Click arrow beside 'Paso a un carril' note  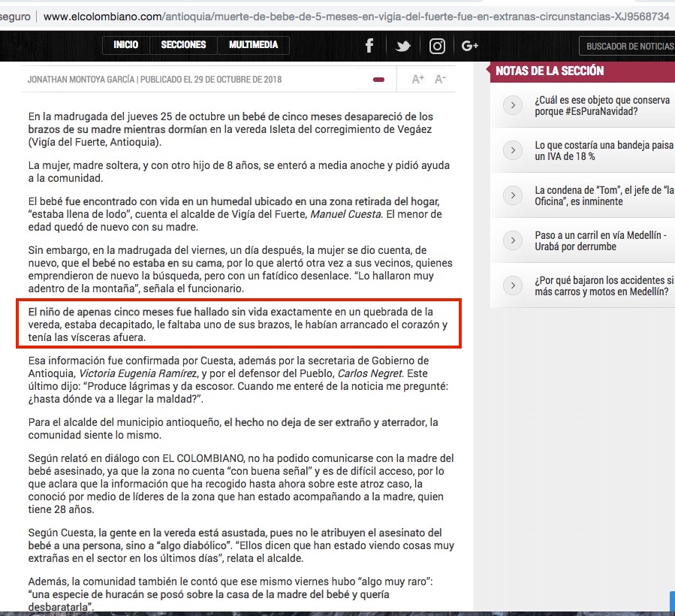[x=513, y=240]
